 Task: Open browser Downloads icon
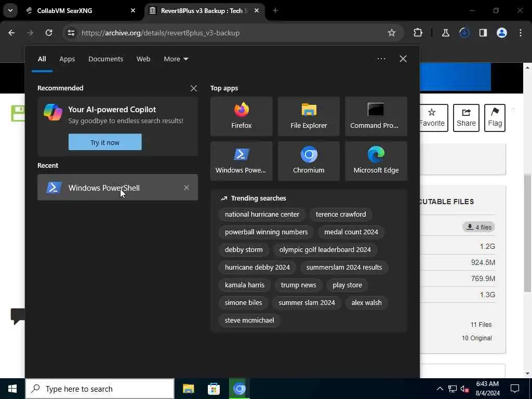464,33
